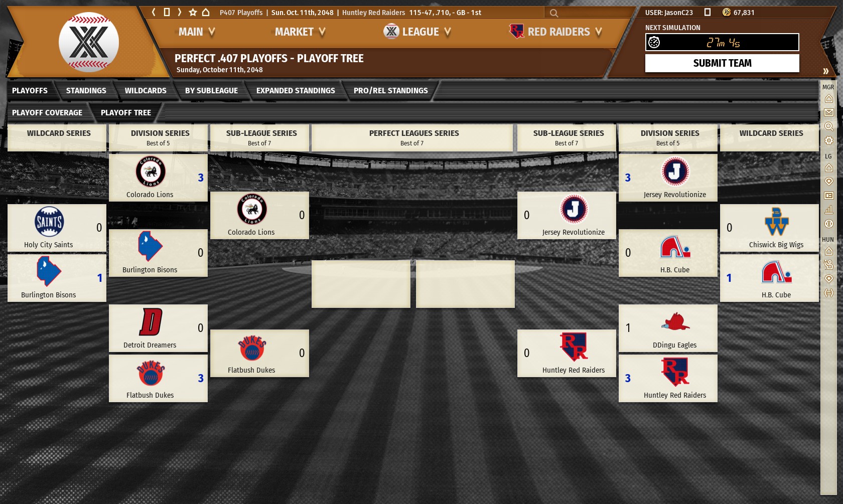Click Burlington Bisons in Division Series

point(158,253)
